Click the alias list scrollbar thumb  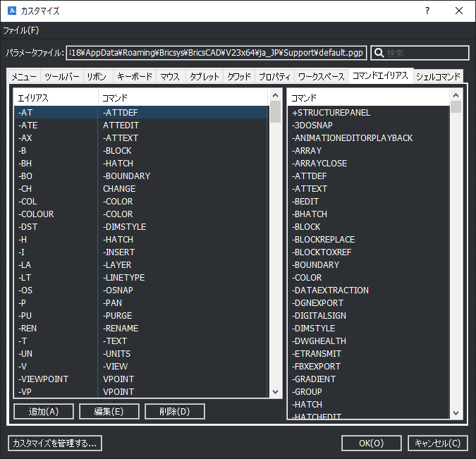275,111
